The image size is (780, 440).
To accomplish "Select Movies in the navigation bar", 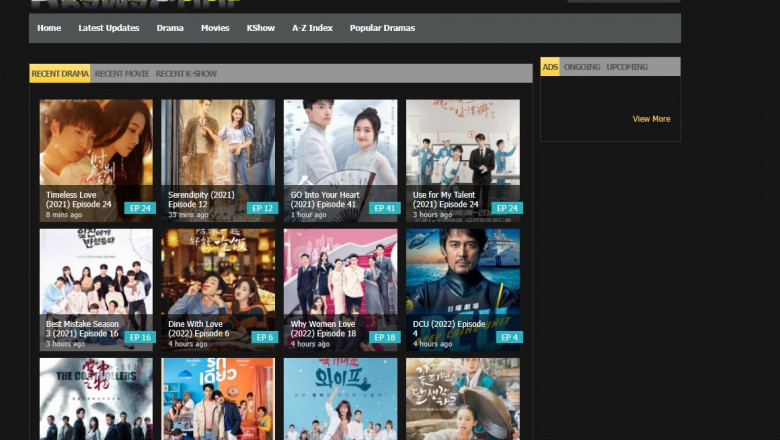I will click(x=215, y=28).
